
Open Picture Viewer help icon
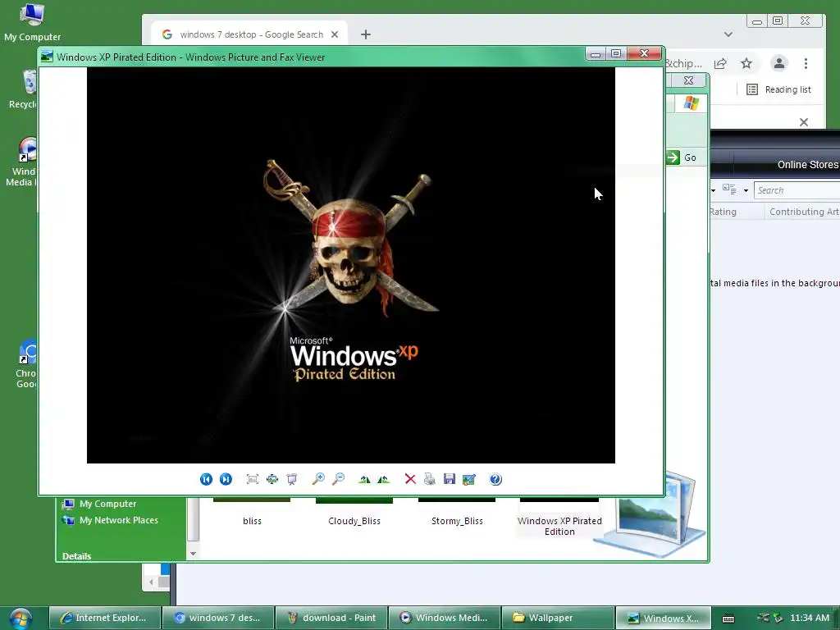(x=495, y=479)
